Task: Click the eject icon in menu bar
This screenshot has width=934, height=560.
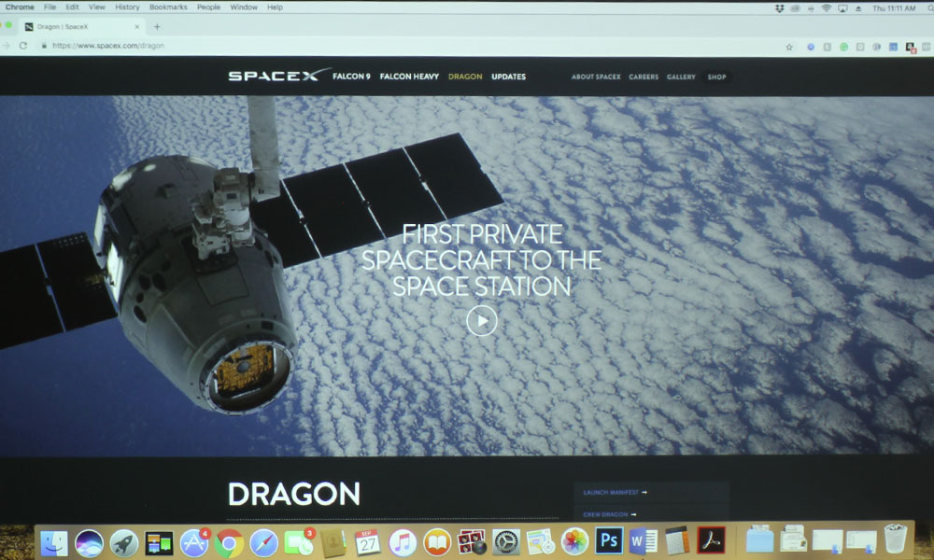Action: click(x=858, y=8)
